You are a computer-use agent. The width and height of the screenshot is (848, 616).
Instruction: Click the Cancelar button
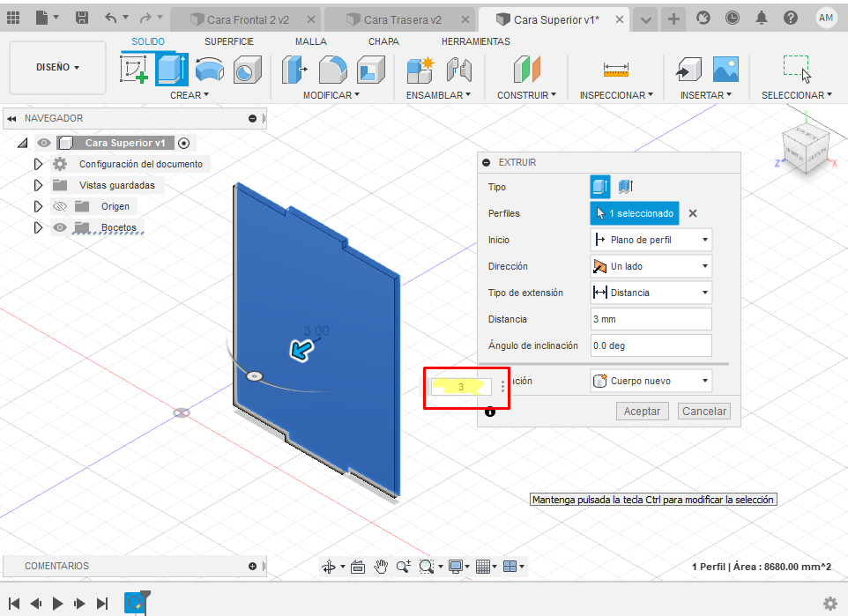(x=704, y=411)
